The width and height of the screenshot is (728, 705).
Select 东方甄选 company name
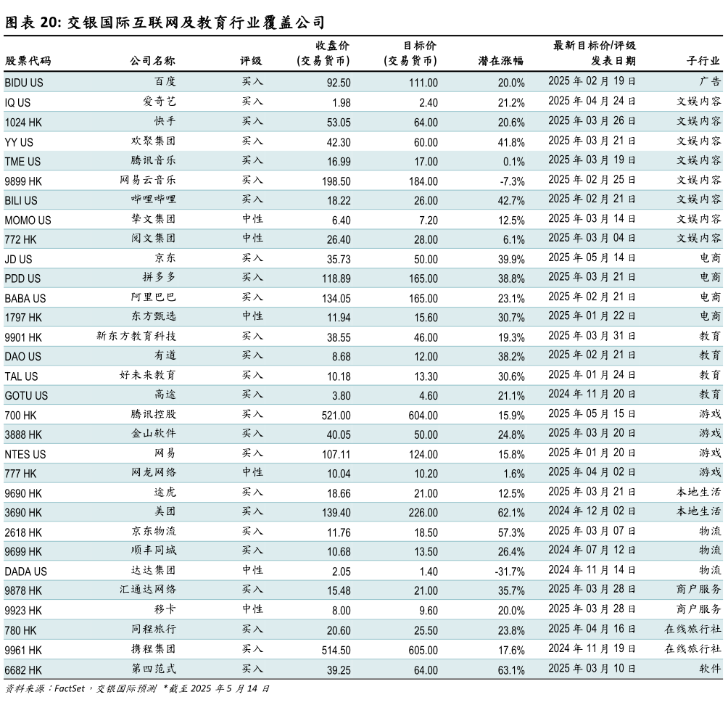tap(153, 316)
